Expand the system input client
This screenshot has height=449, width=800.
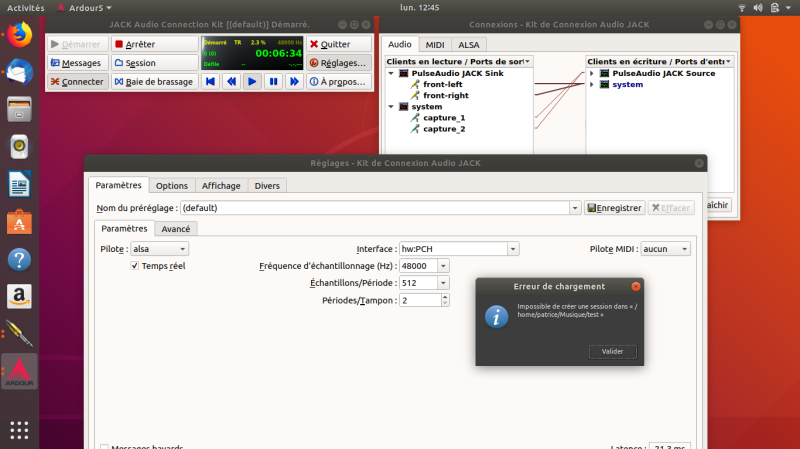tap(592, 85)
